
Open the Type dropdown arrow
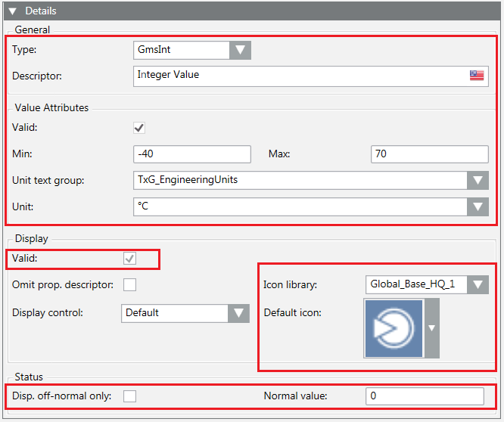point(240,50)
